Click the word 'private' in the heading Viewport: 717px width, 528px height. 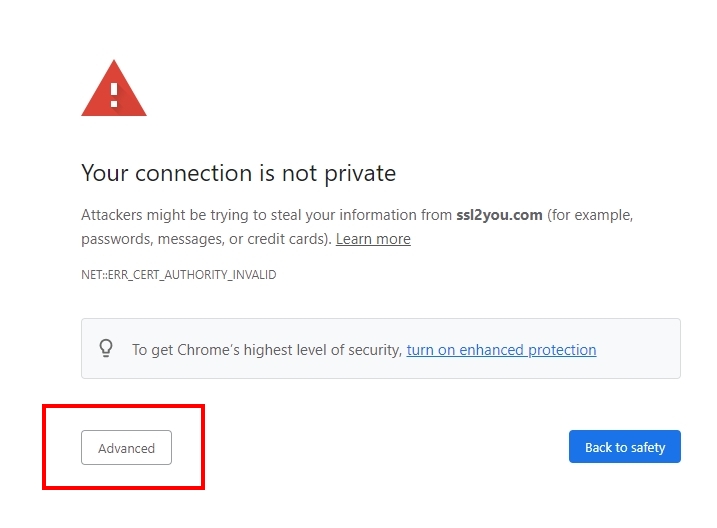(x=359, y=173)
